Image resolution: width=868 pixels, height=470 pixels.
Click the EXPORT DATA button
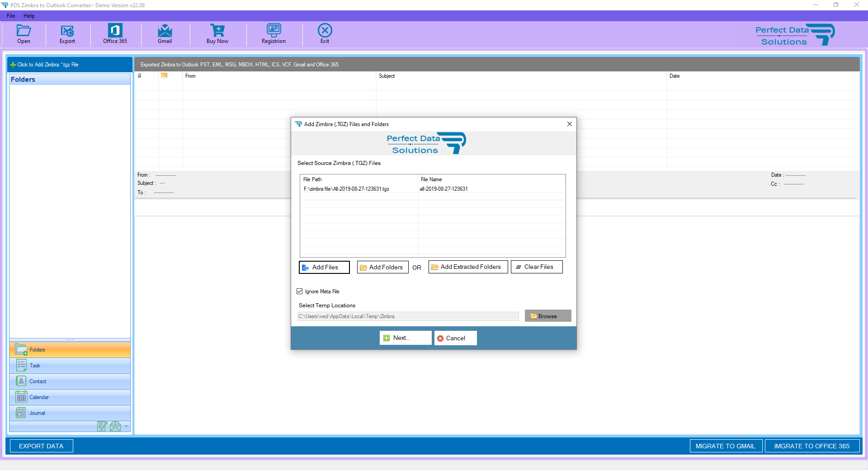point(41,446)
